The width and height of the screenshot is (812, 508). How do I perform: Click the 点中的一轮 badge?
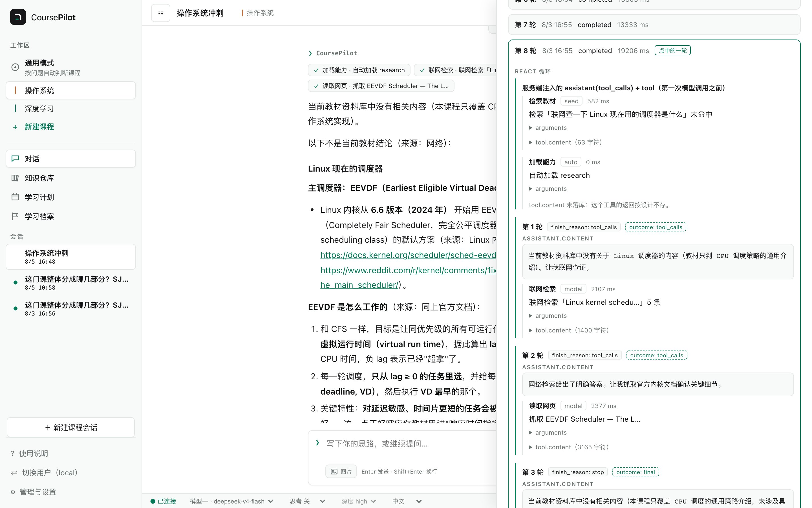672,51
